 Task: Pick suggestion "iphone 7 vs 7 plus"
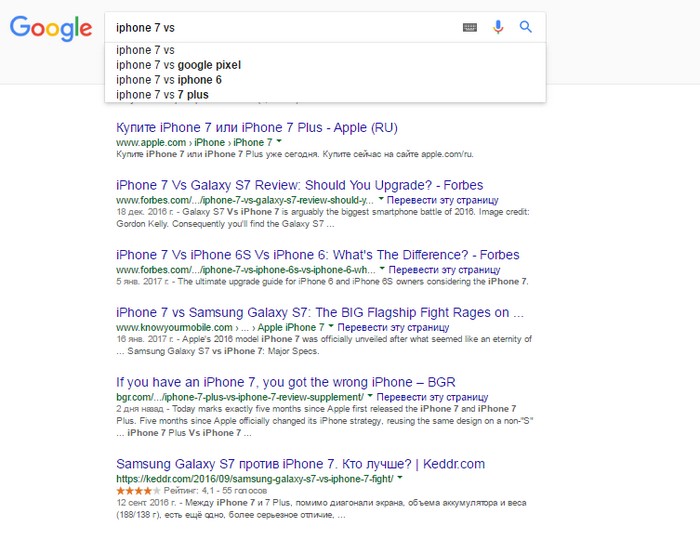162,95
